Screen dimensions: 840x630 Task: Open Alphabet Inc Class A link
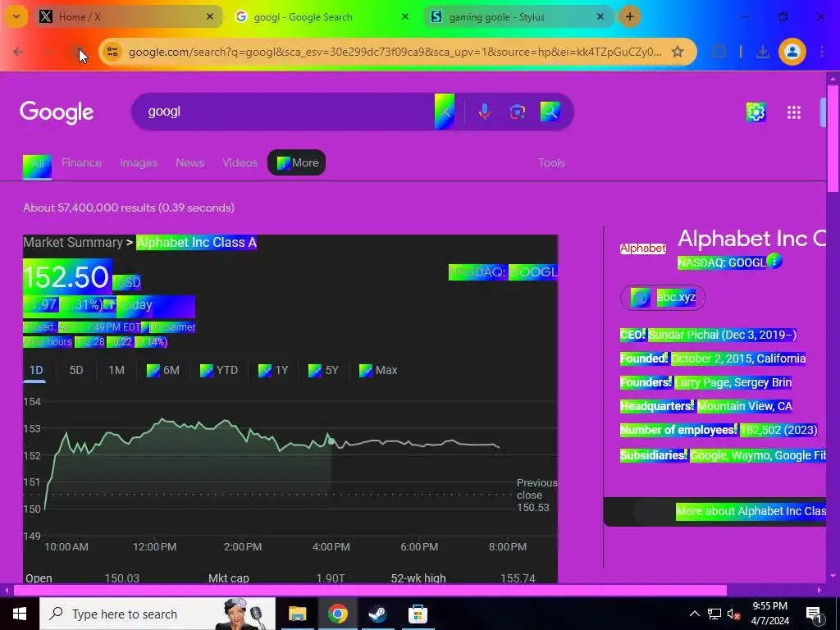197,243
